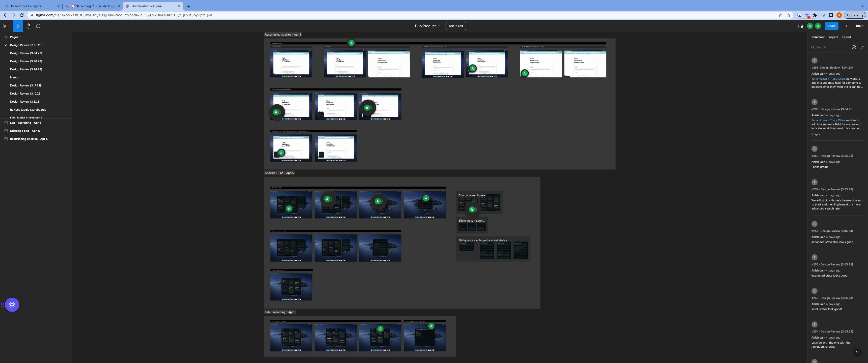Expand Design Review (3.05.23) page entry
Screen dimensions: 868x363
(26, 45)
